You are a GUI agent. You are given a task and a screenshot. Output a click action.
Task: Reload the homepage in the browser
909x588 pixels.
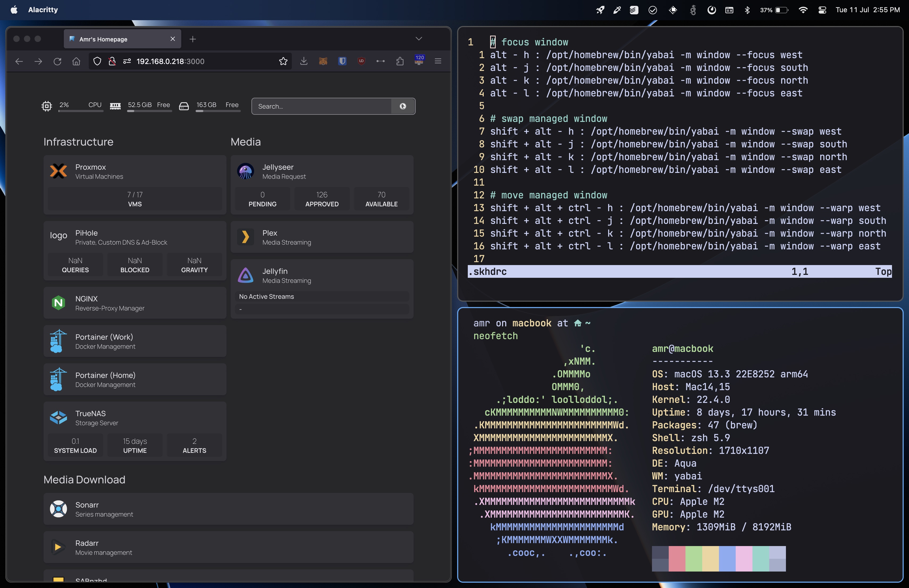(x=57, y=61)
